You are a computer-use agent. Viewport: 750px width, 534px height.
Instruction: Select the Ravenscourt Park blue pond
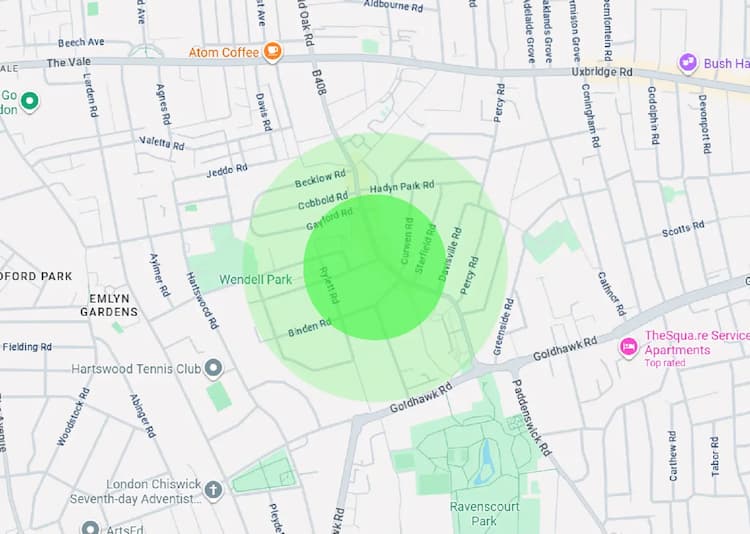484,460
